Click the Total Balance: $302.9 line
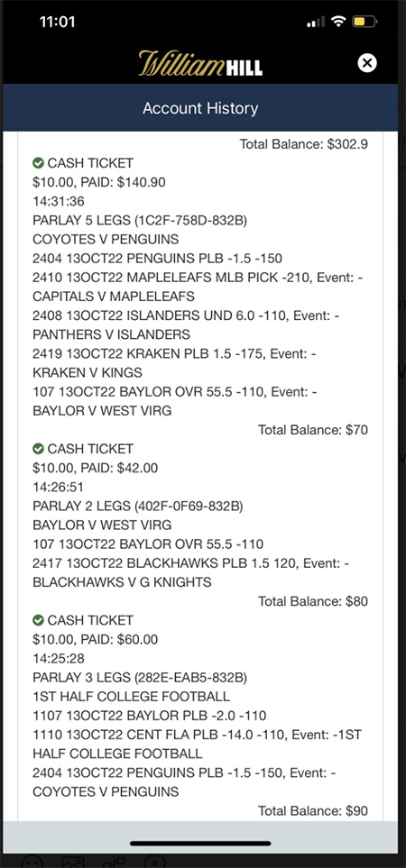Image resolution: width=406 pixels, height=868 pixels. (303, 144)
